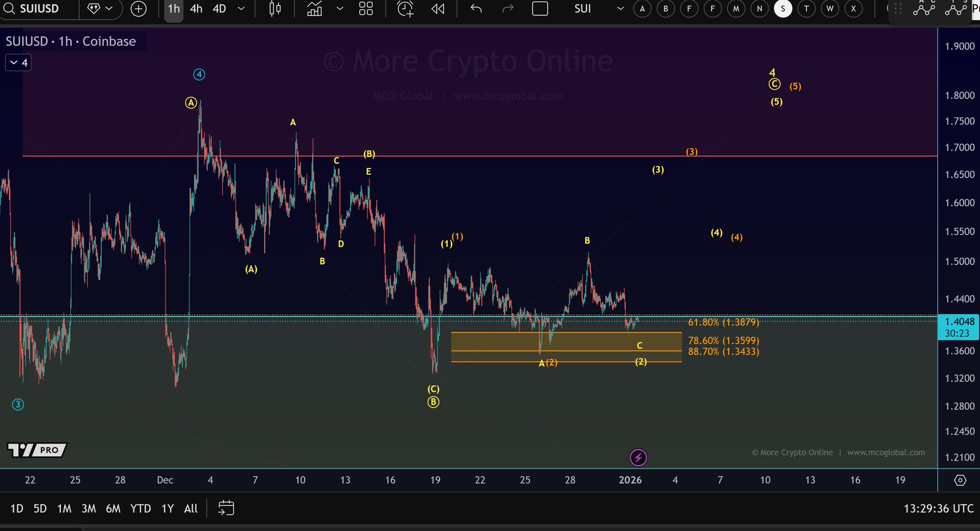Click the create alert clock icon
Viewport: 980px width, 531px height.
[405, 9]
